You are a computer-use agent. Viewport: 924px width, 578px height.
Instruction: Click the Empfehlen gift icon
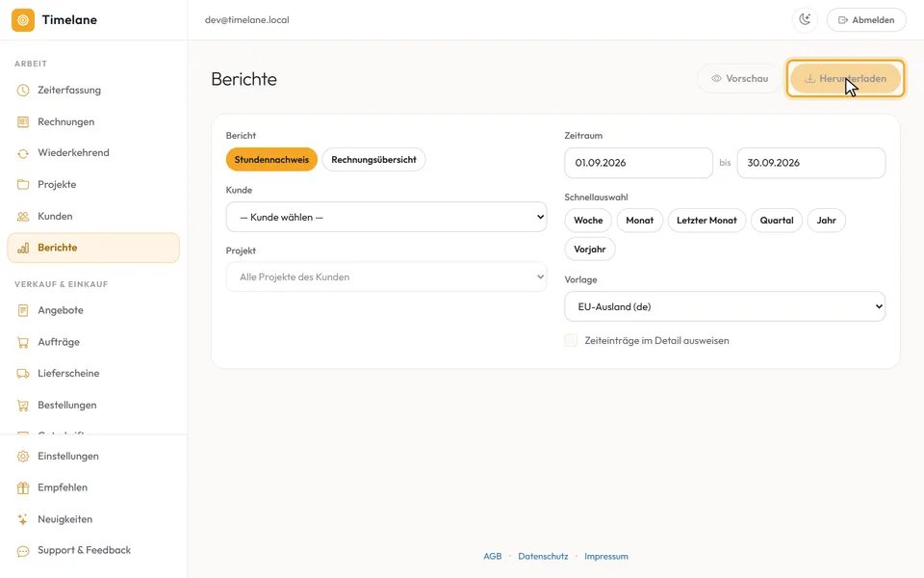coord(23,487)
